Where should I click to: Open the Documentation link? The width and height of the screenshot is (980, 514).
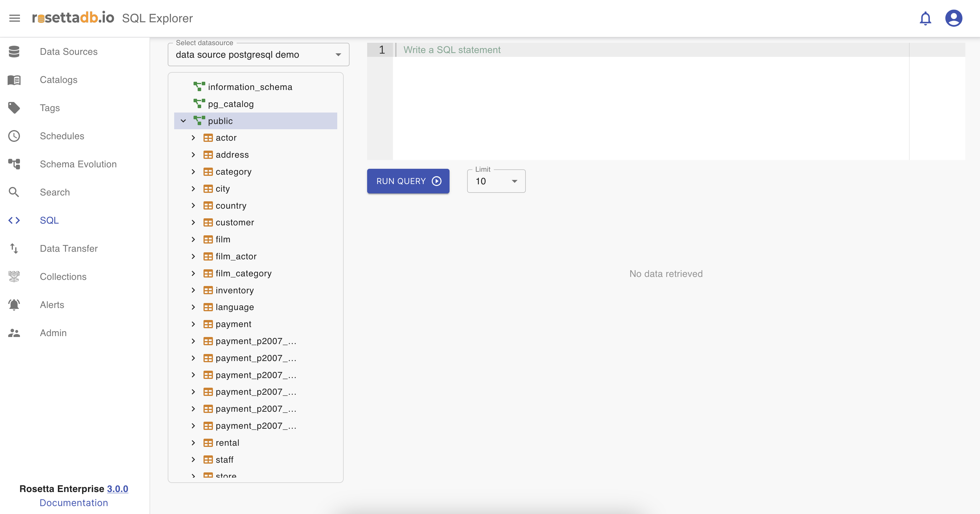(x=73, y=503)
